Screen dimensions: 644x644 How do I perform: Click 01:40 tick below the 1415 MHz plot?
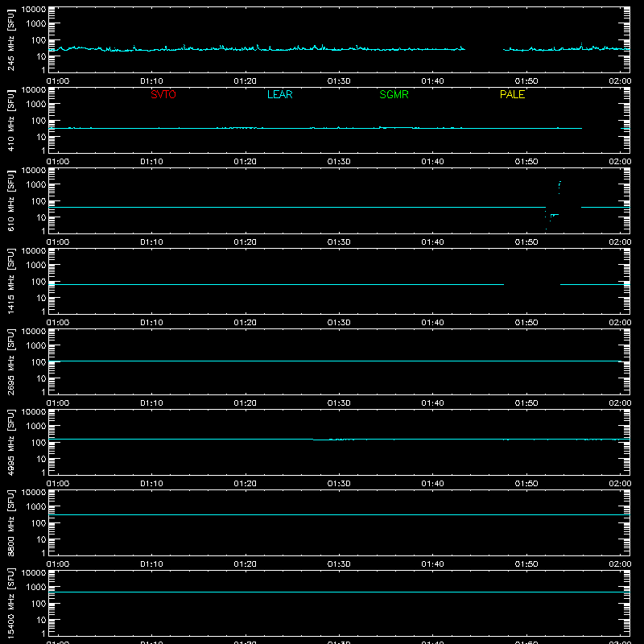click(x=432, y=323)
